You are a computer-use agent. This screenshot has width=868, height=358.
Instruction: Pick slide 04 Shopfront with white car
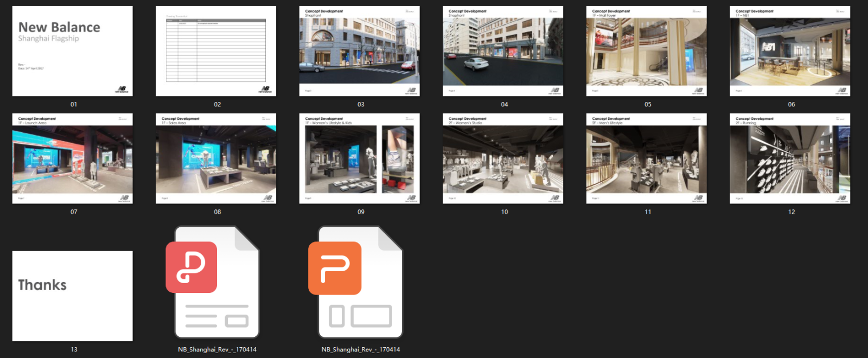(x=503, y=51)
